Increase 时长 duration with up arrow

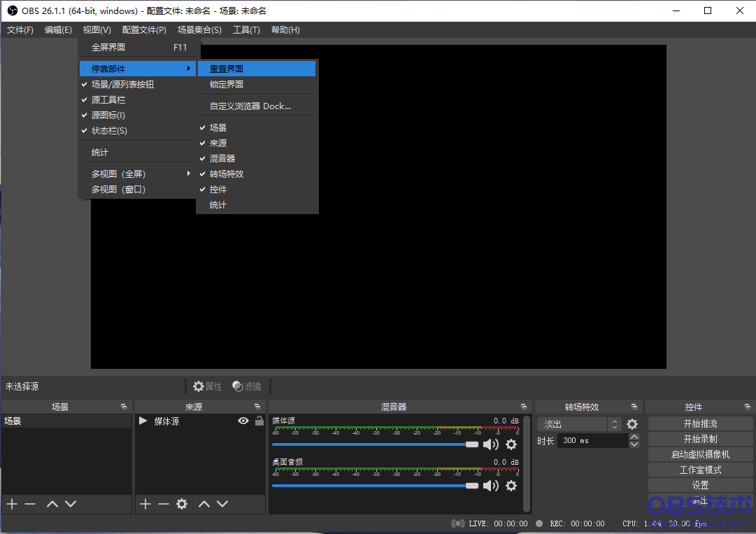click(634, 437)
